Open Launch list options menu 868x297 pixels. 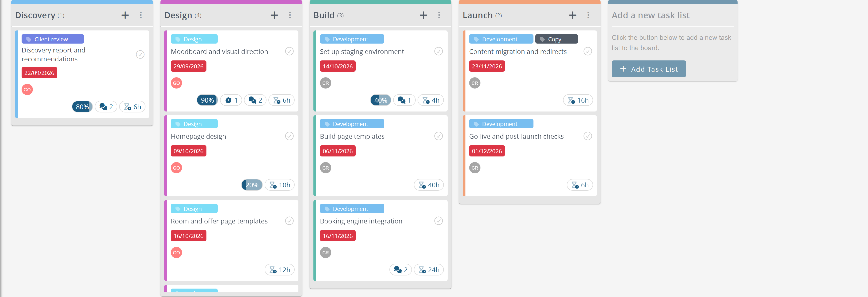(588, 15)
